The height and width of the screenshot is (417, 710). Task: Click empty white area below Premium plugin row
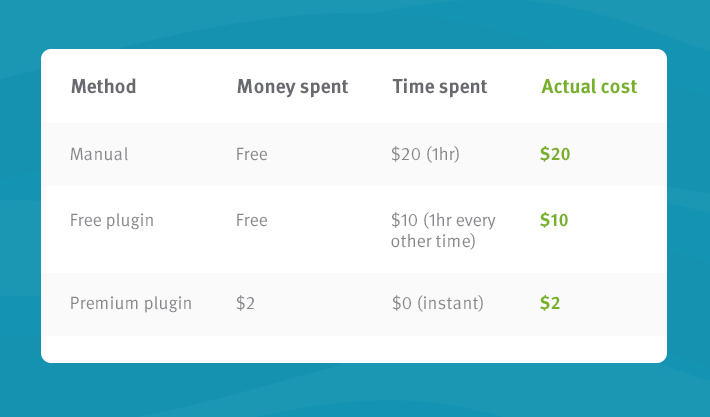(354, 349)
